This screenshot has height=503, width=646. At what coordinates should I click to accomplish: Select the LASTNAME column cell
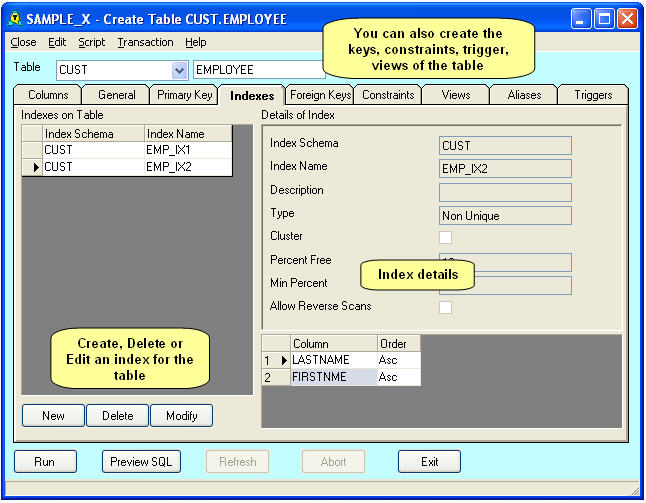tap(334, 360)
